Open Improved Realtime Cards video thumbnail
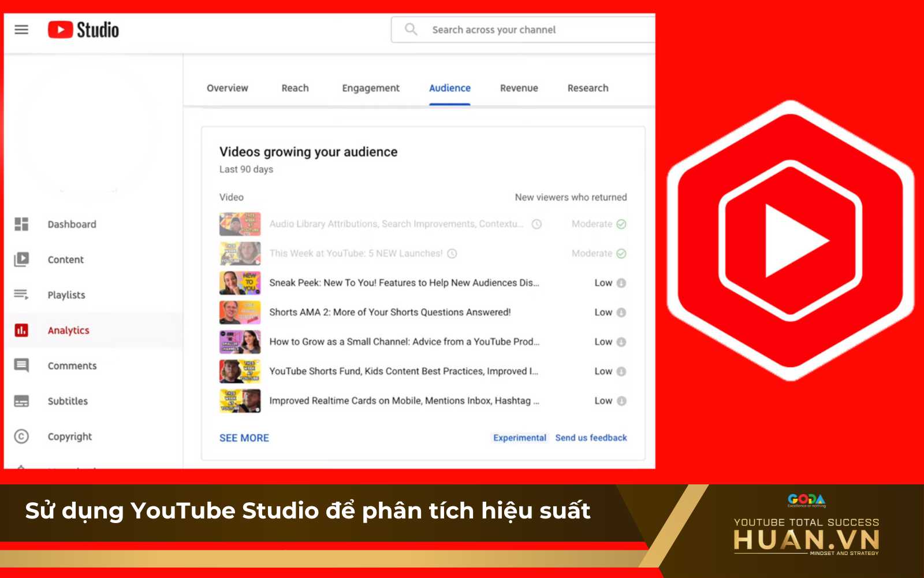Screen dimensions: 924x578 tap(240, 401)
